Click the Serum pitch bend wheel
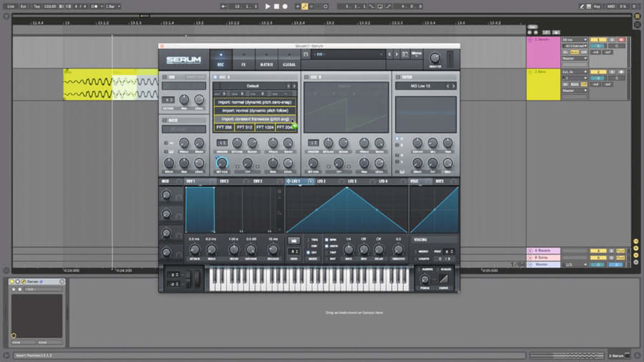The image size is (644, 362). 189,278
